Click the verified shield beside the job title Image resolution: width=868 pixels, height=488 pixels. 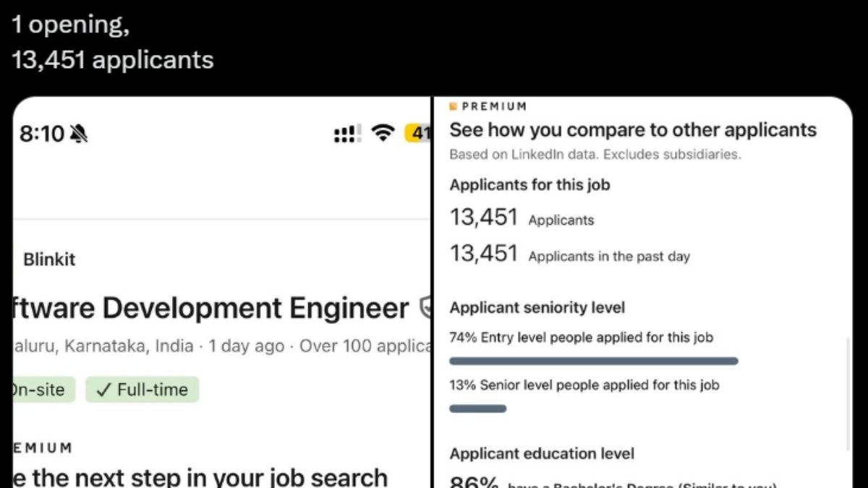pyautogui.click(x=426, y=309)
